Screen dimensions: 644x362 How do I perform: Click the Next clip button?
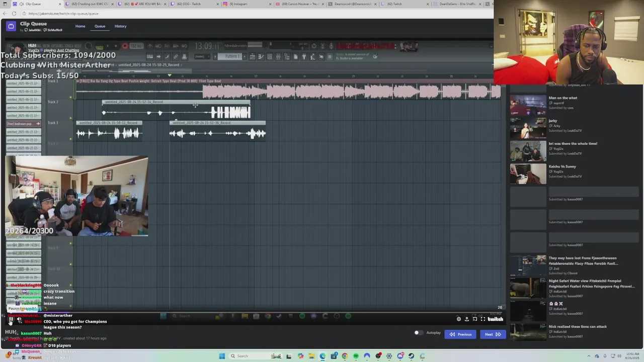pos(493,334)
